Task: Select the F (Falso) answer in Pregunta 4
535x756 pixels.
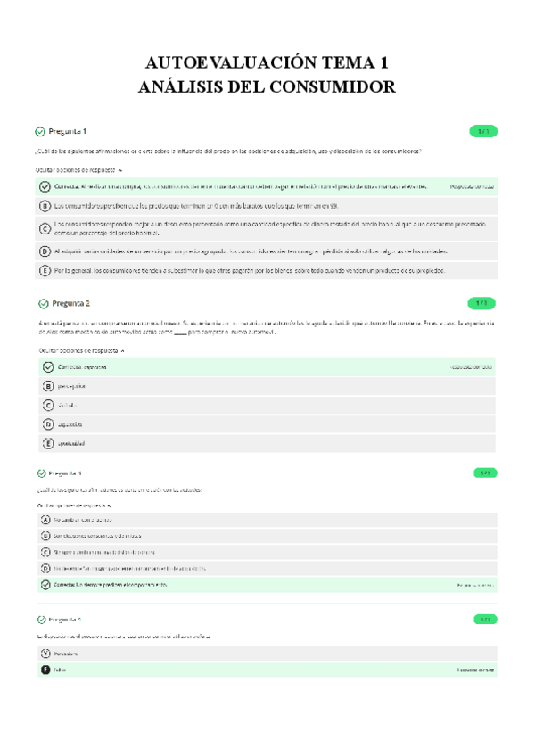Action: (45, 669)
